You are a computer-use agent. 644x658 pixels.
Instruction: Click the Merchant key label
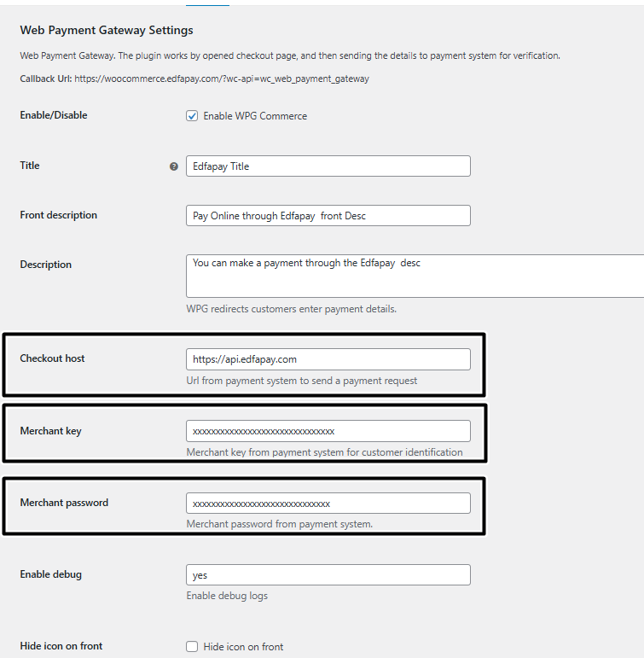coord(50,431)
